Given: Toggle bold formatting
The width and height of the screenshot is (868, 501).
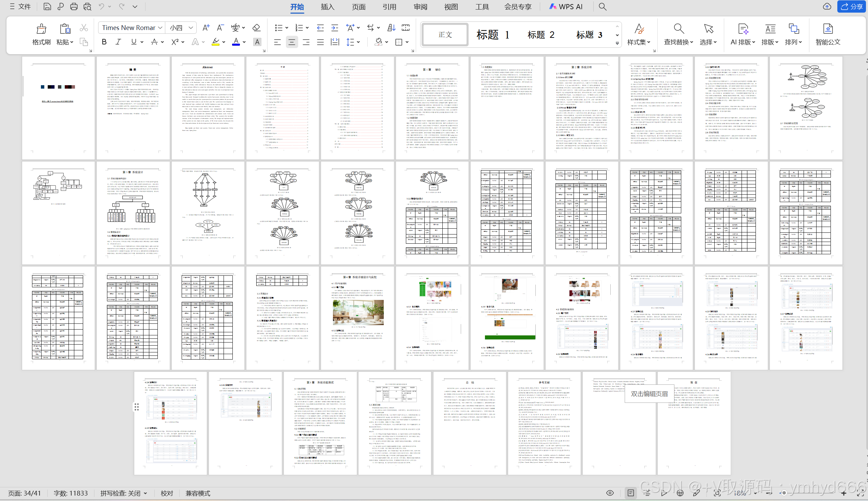Looking at the screenshot, I should (104, 42).
